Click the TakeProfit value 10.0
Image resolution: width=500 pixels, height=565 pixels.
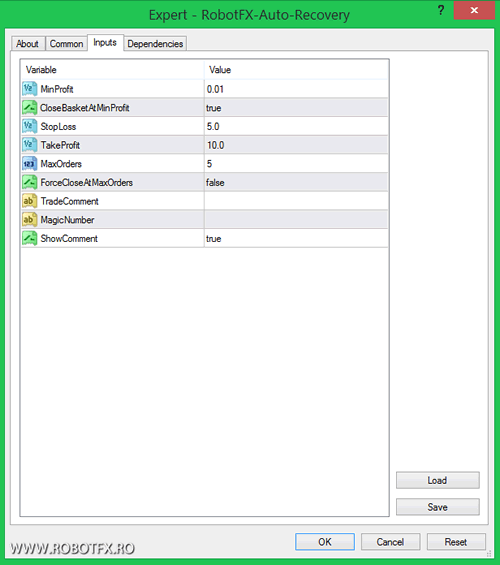215,145
